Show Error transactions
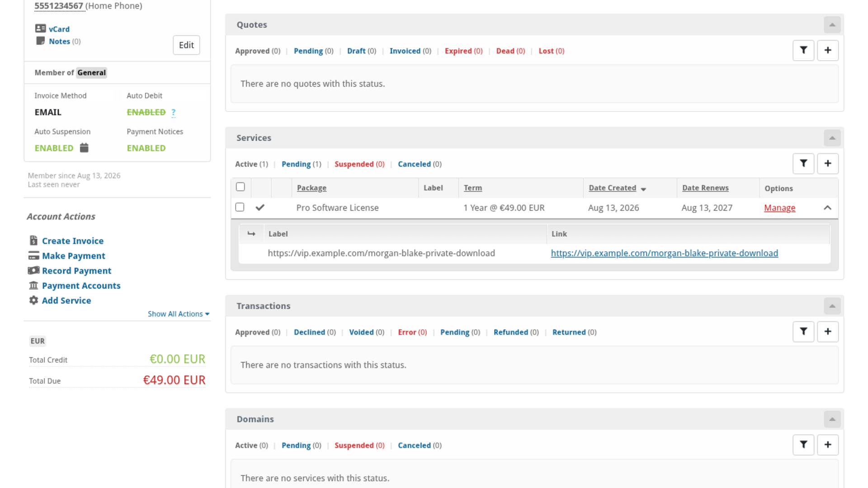 pos(412,332)
